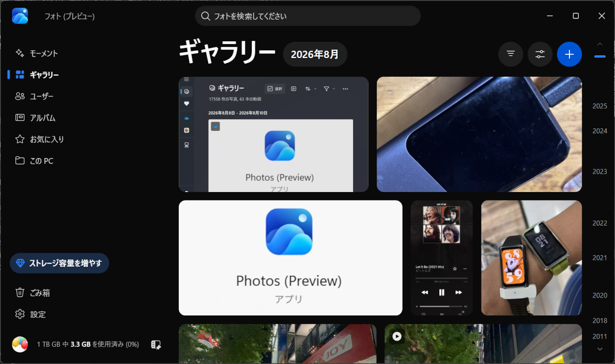Jump to 2018 on the timeline

point(600,321)
